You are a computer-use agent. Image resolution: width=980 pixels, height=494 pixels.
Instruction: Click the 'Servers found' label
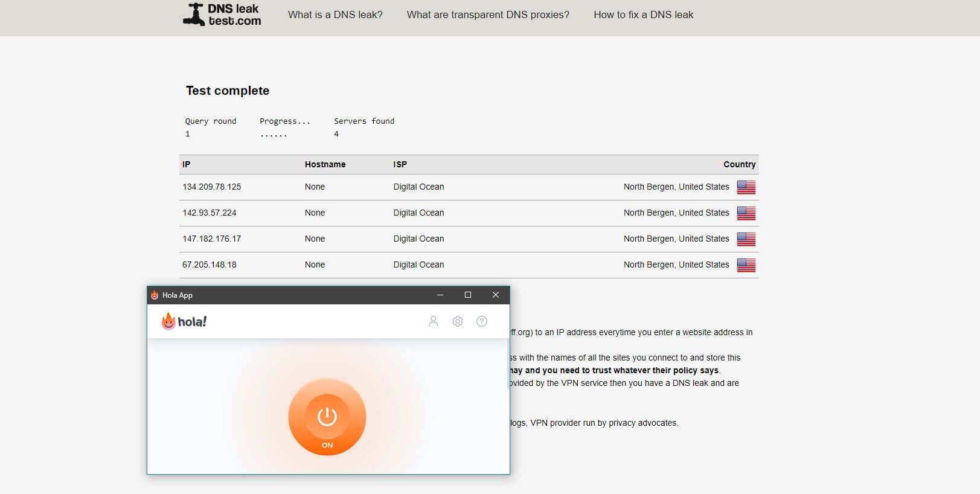[x=364, y=121]
